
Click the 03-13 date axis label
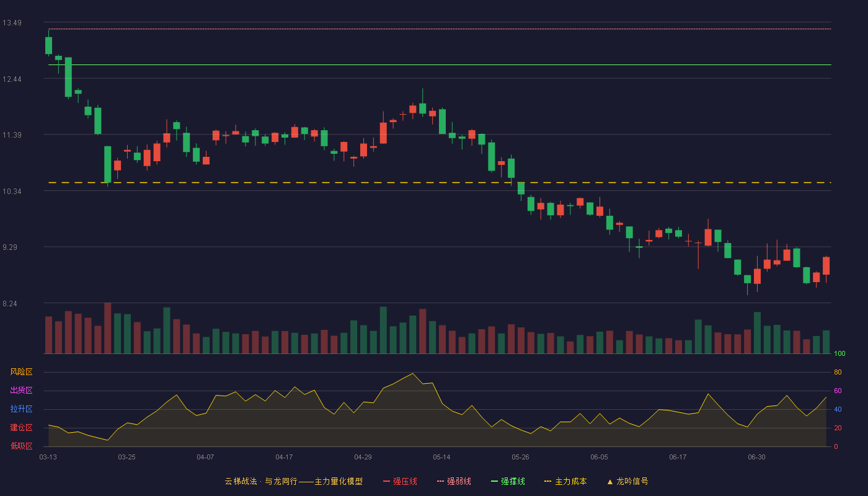point(48,457)
